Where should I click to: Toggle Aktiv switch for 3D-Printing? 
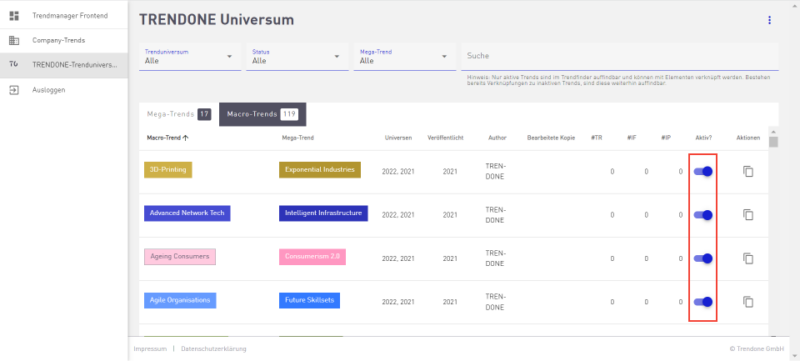703,172
